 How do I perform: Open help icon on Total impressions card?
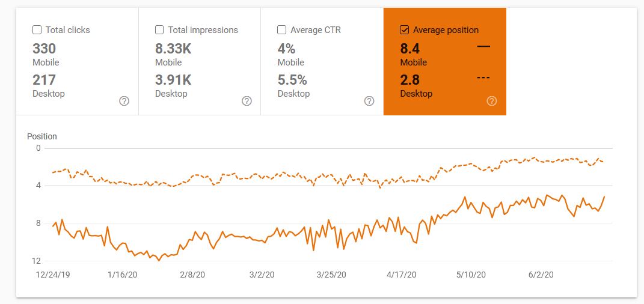click(x=247, y=101)
